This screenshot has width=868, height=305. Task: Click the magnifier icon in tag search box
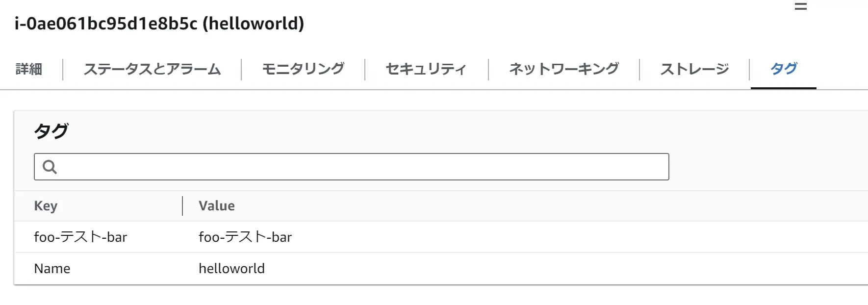click(x=50, y=167)
